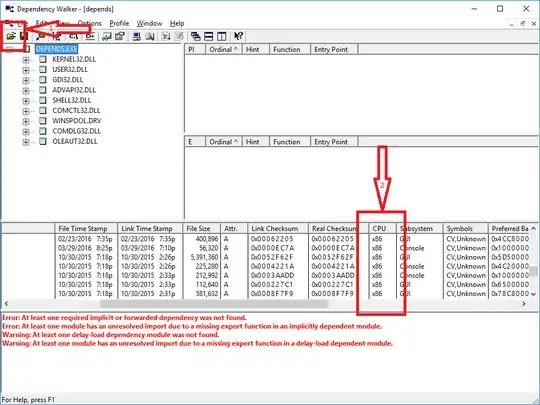Sort module list by Attr. header
Screen dimensions: 540x405
point(234,229)
